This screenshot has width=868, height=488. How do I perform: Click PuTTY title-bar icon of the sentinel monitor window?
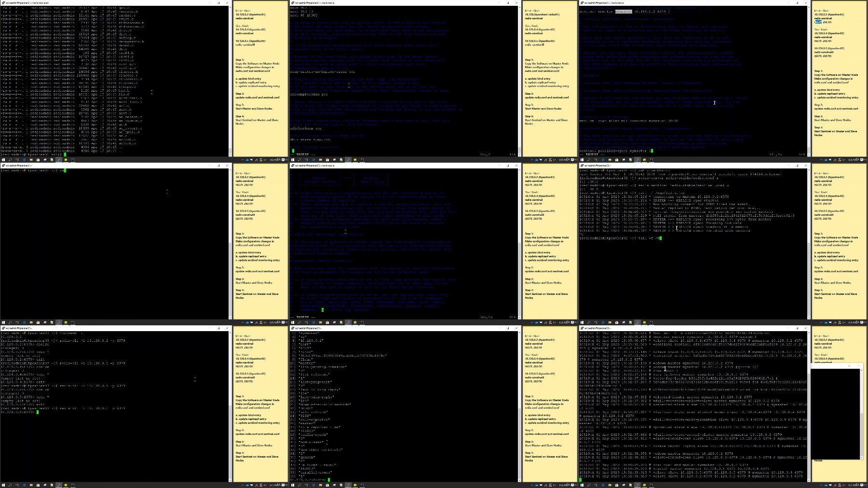pyautogui.click(x=581, y=3)
